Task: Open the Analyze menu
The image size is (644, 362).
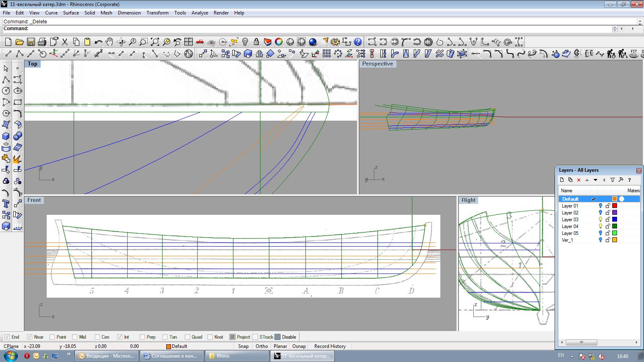Action: 200,13
